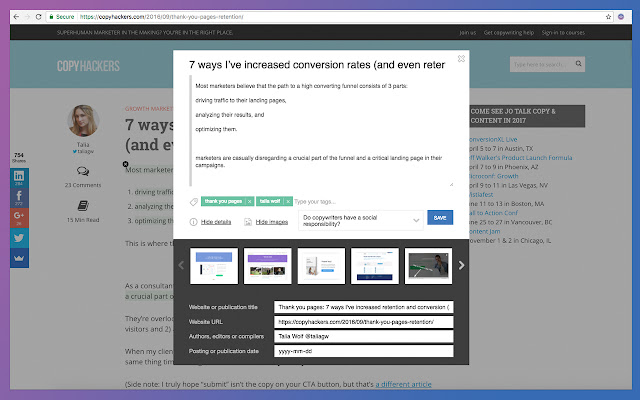The width and height of the screenshot is (640, 400).
Task: Click '23 Comments' text
Action: 83,185
